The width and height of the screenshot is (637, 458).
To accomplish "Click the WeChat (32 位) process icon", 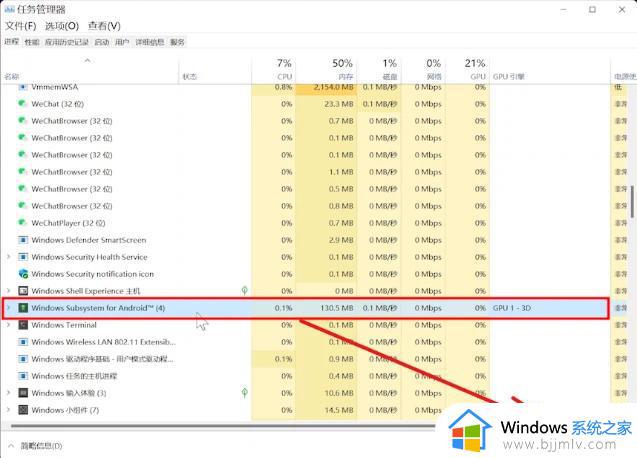I will tap(23, 104).
